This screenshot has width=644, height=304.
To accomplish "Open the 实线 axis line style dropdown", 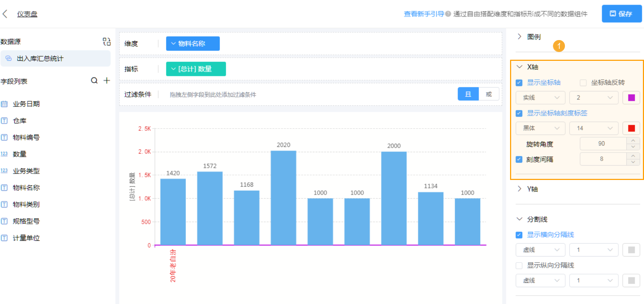I will pos(540,98).
